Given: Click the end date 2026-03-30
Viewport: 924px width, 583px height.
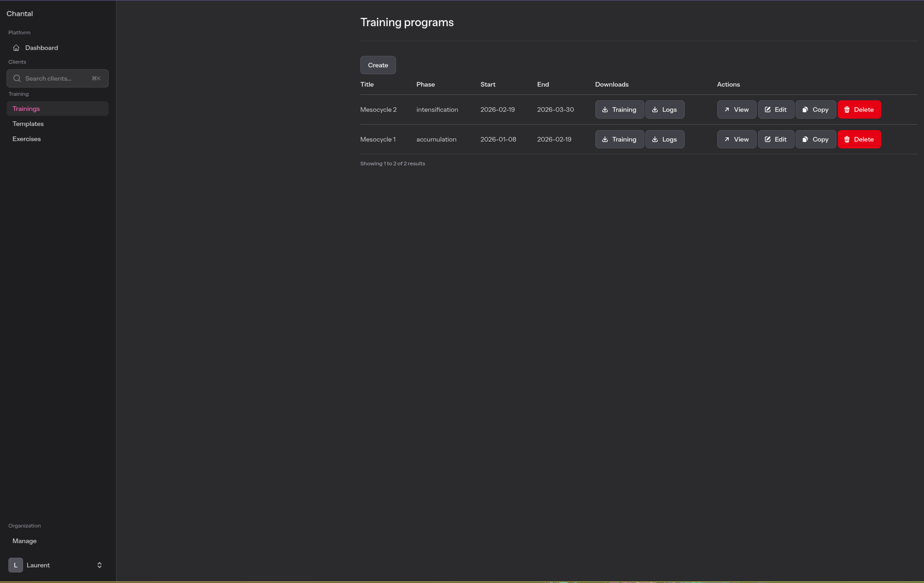Looking at the screenshot, I should pos(555,109).
